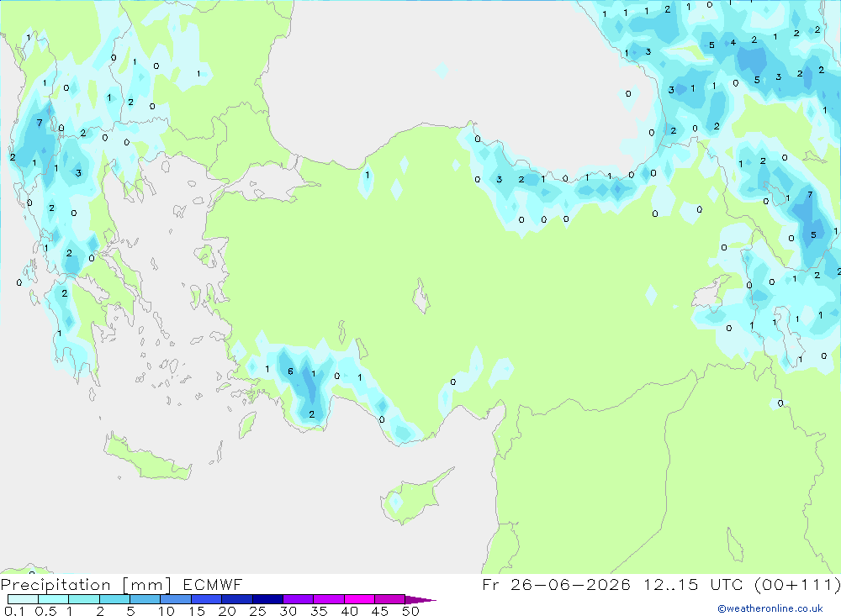Viewport: 841px width, 616px height.
Task: Select the 25–30 mm legend swatch
Action: click(267, 599)
